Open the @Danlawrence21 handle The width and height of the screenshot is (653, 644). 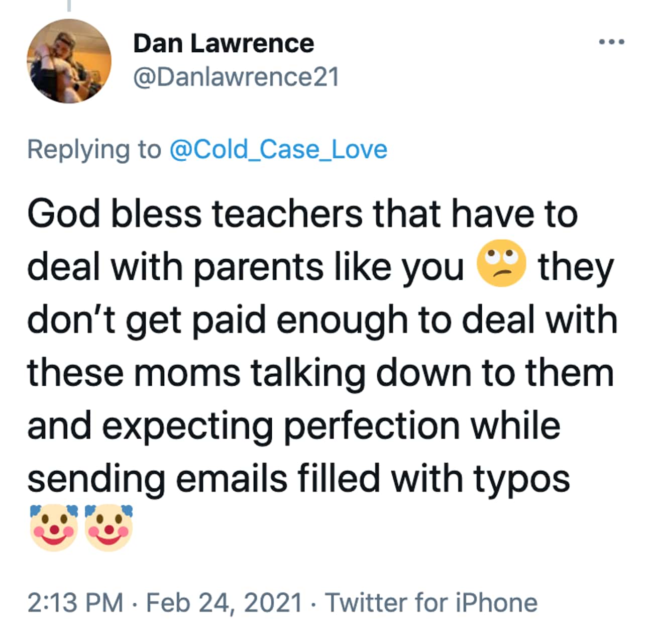point(236,77)
